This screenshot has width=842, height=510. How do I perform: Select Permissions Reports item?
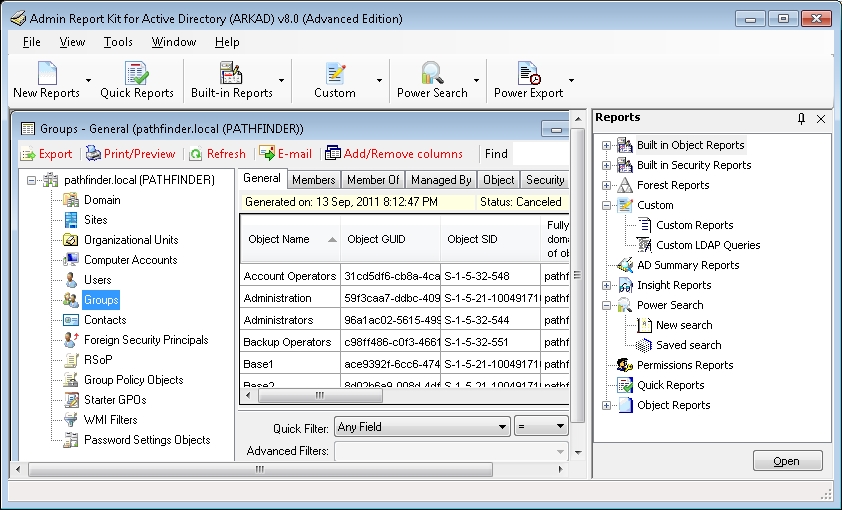point(685,365)
